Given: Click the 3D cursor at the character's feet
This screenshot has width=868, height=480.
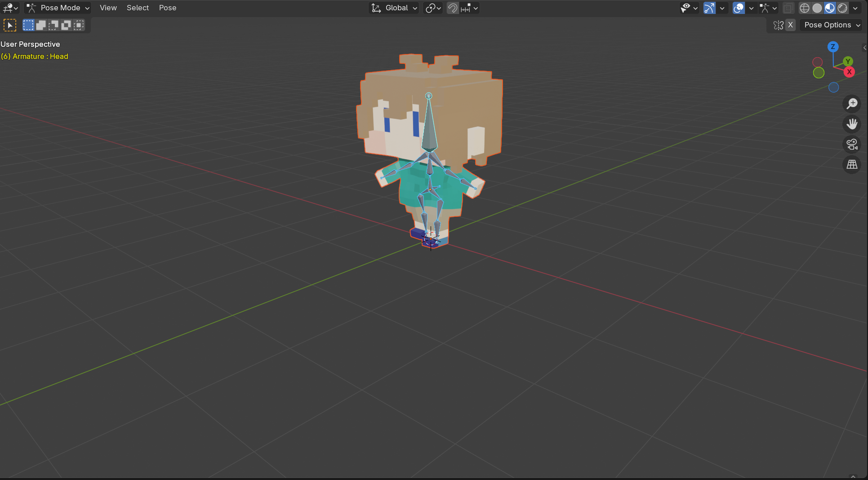Looking at the screenshot, I should 431,239.
